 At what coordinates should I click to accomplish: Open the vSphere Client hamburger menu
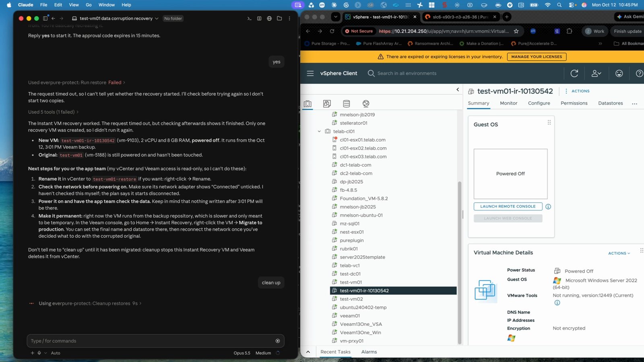tap(310, 73)
